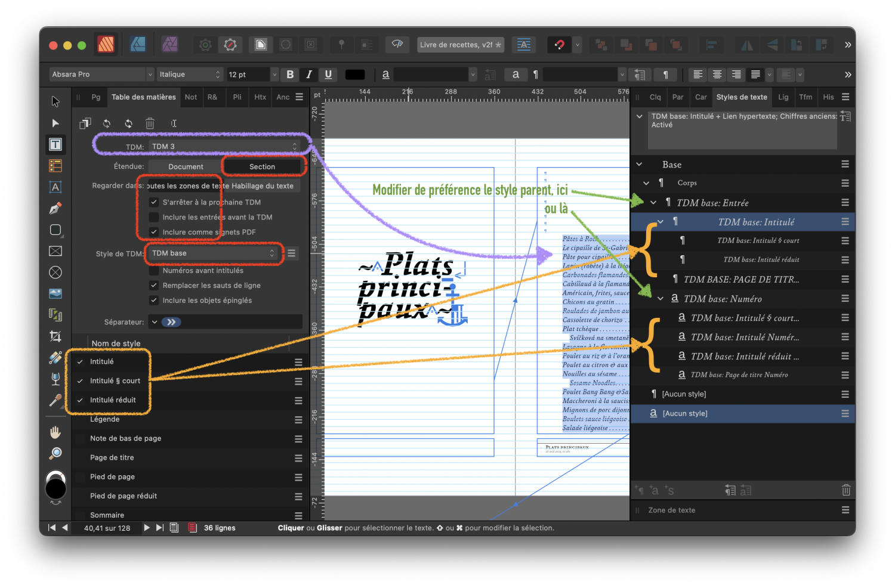Uncheck S'arrêter à la prochaine TDM

154,202
